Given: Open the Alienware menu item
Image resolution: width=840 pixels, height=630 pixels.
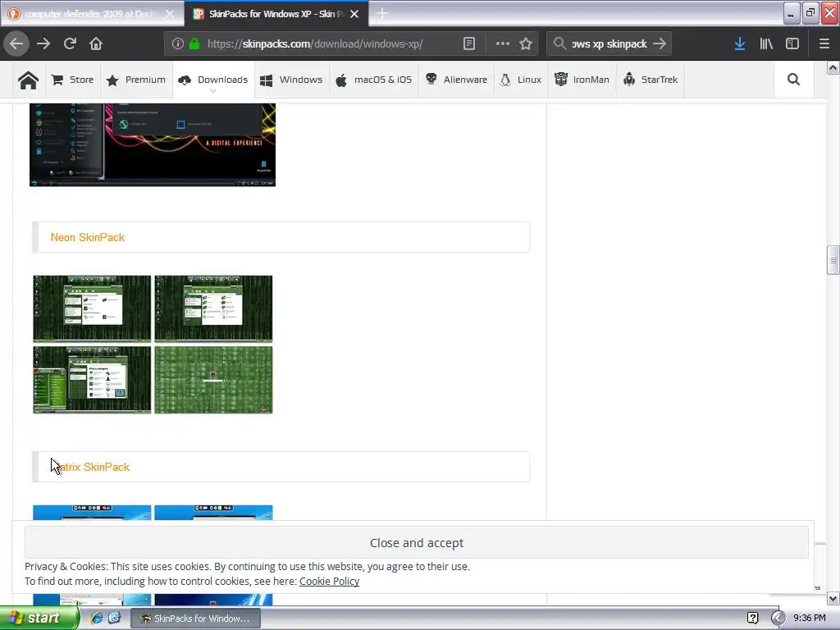Looking at the screenshot, I should [456, 80].
